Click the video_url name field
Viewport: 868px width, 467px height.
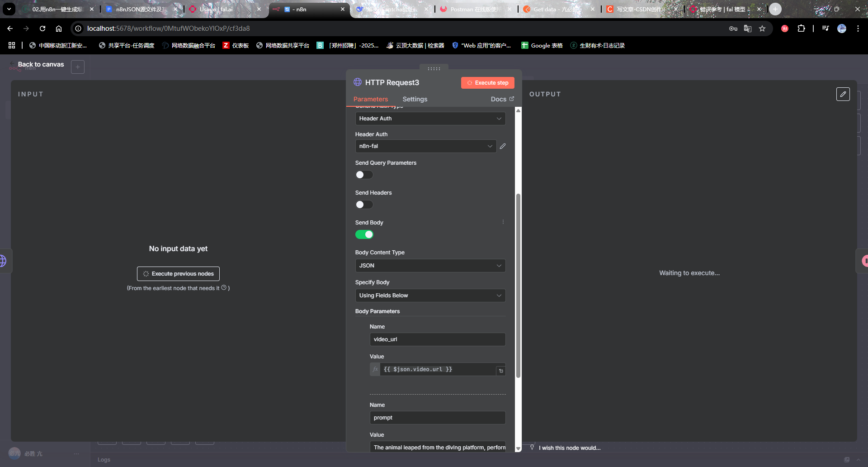pyautogui.click(x=437, y=339)
